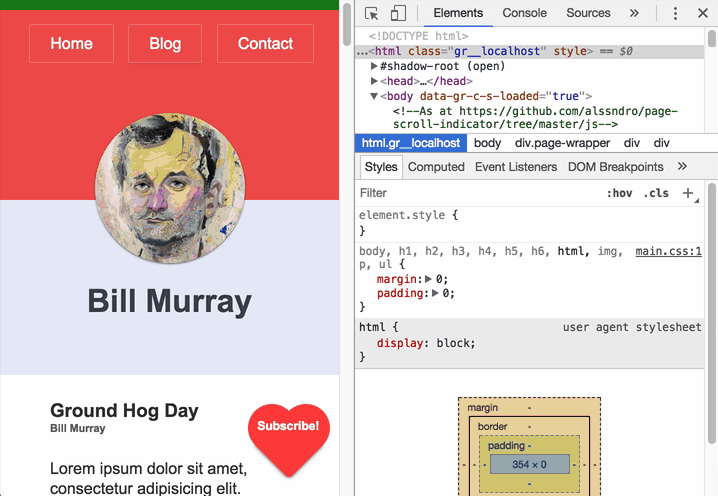
Task: Click the Contact navigation button
Action: [x=265, y=44]
